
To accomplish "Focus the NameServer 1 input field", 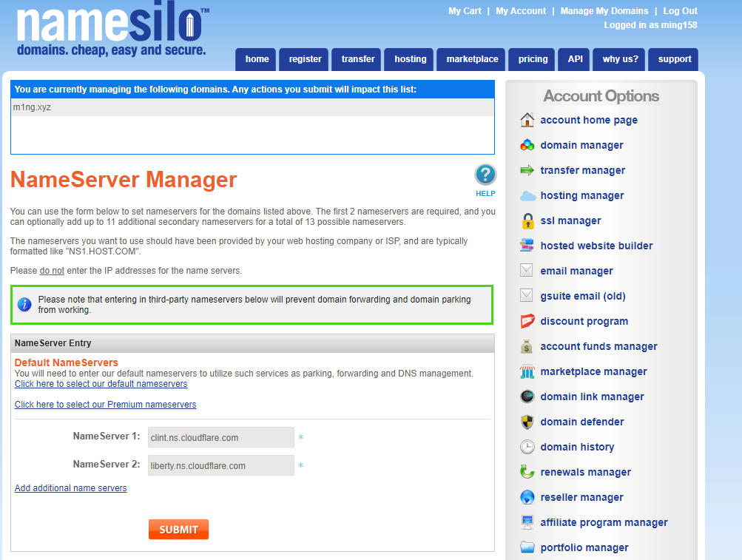I will tap(221, 437).
